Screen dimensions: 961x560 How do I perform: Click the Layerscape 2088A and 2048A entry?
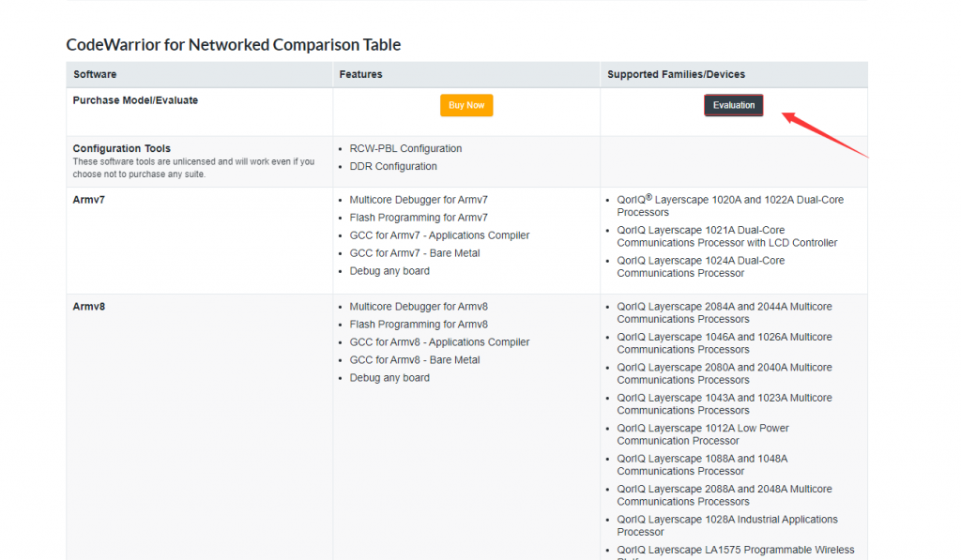[x=725, y=495]
